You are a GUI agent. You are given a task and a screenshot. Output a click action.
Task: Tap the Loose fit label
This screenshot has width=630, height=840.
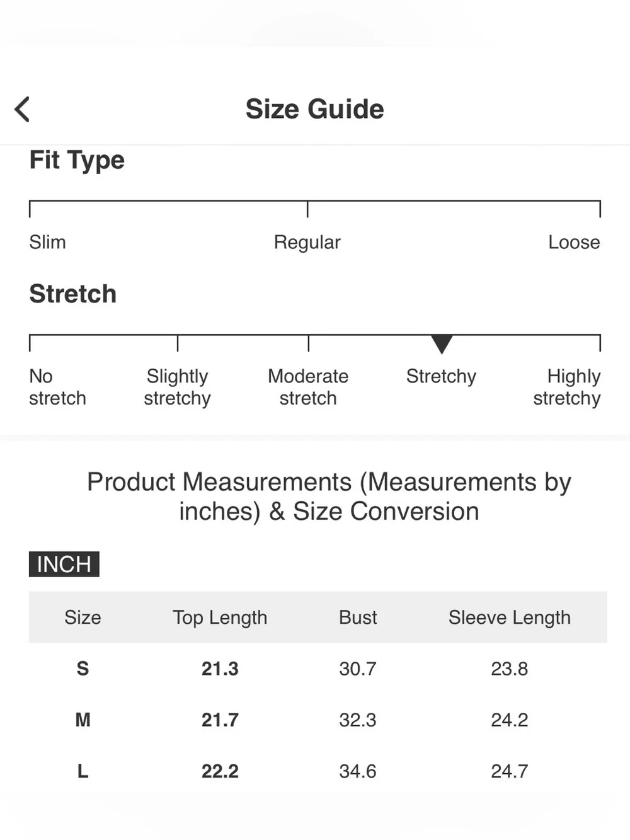(x=574, y=242)
